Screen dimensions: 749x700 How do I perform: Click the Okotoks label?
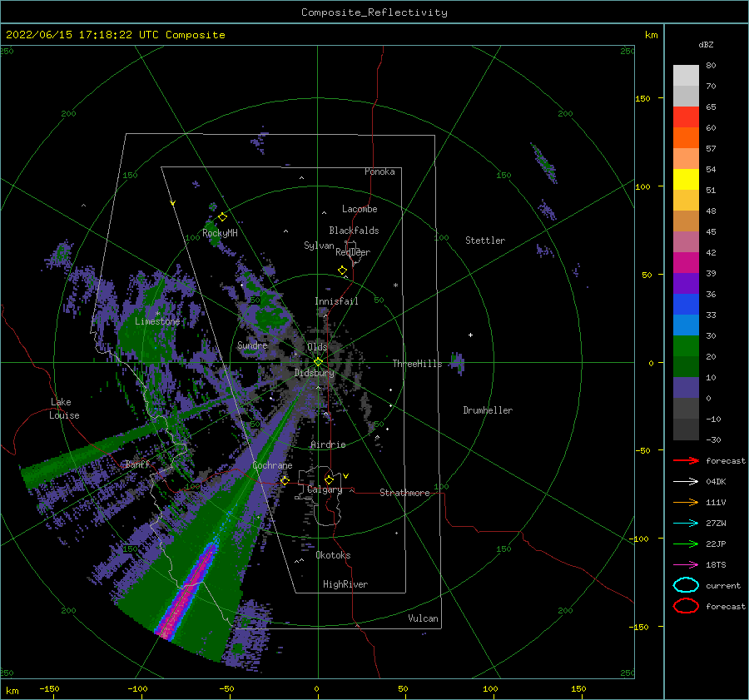[x=333, y=555]
